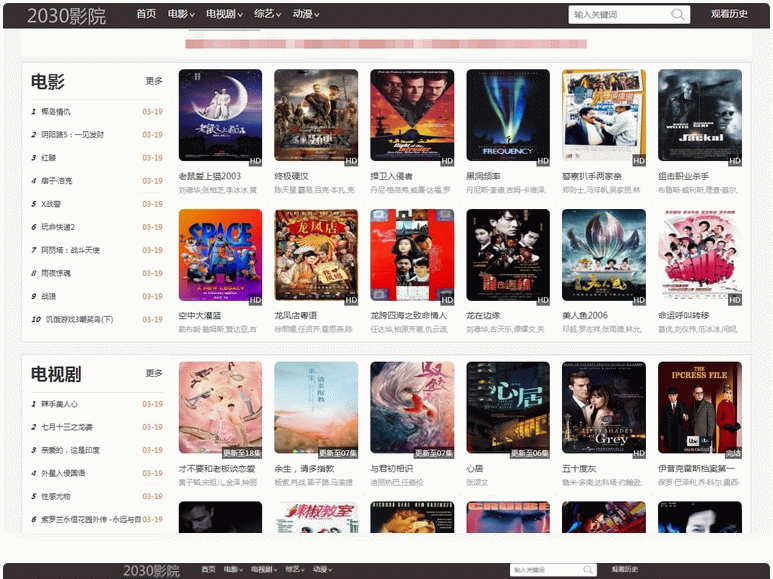Click the title link 伊普克雷斯档案第一 below poster
Viewport: 773px width, 579px height.
[696, 469]
